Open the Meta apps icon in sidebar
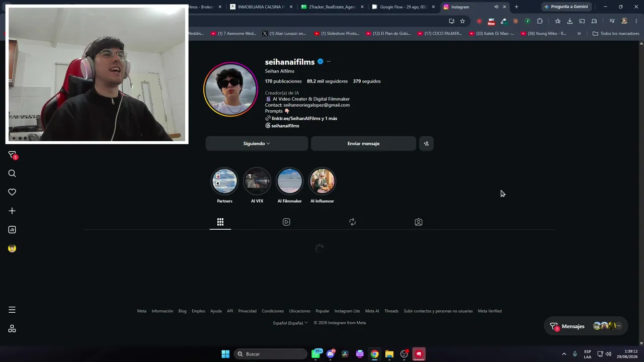 tap(12, 329)
